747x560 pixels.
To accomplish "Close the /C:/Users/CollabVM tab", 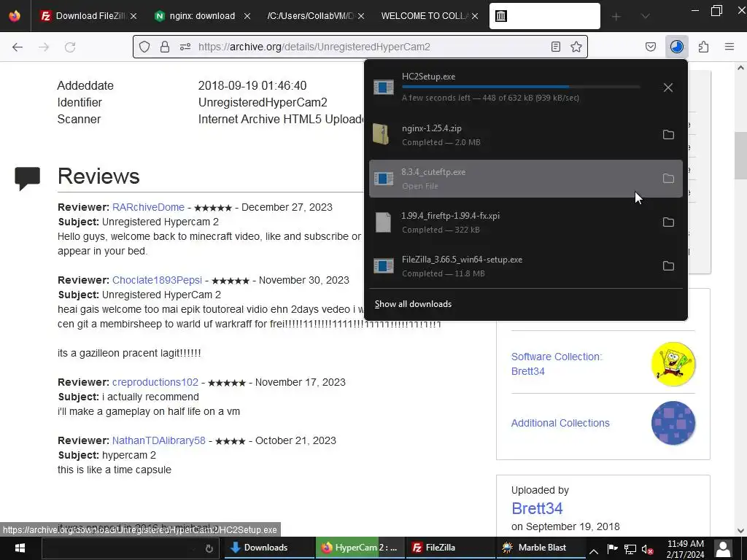I will click(361, 16).
